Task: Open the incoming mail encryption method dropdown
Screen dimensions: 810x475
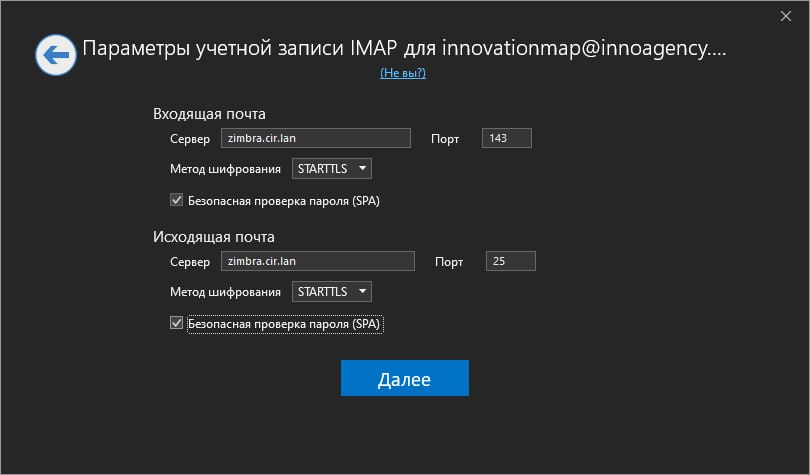Action: click(x=332, y=169)
